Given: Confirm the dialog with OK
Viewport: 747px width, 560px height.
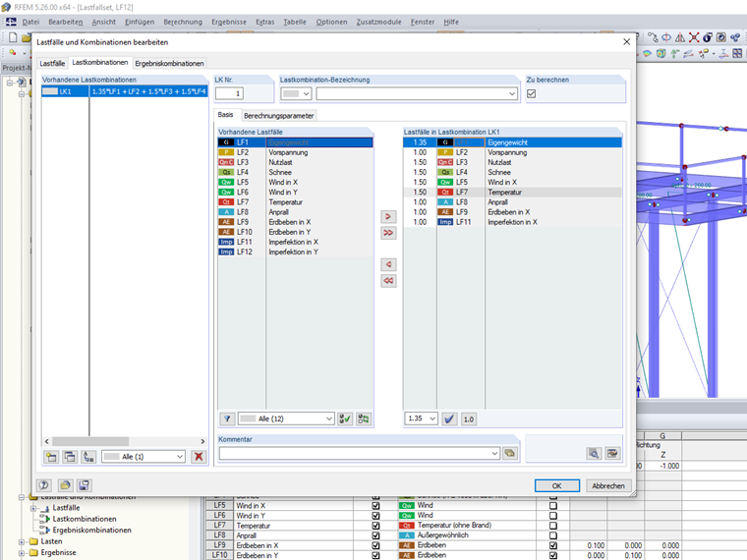Looking at the screenshot, I should click(x=557, y=485).
